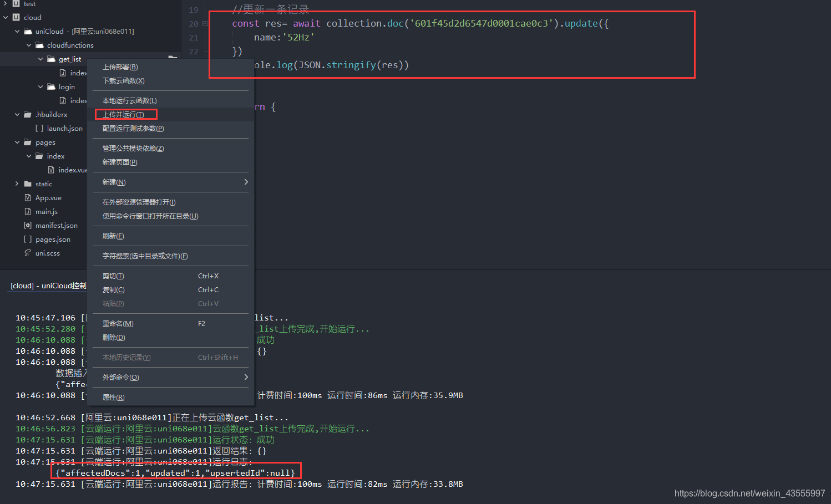Screen dimensions: 831x504
Task: Click the index.vue file icon
Action: pyautogui.click(x=51, y=170)
